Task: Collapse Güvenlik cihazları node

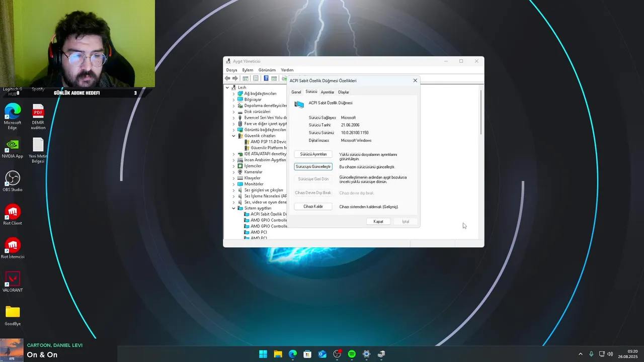Action: point(234,136)
